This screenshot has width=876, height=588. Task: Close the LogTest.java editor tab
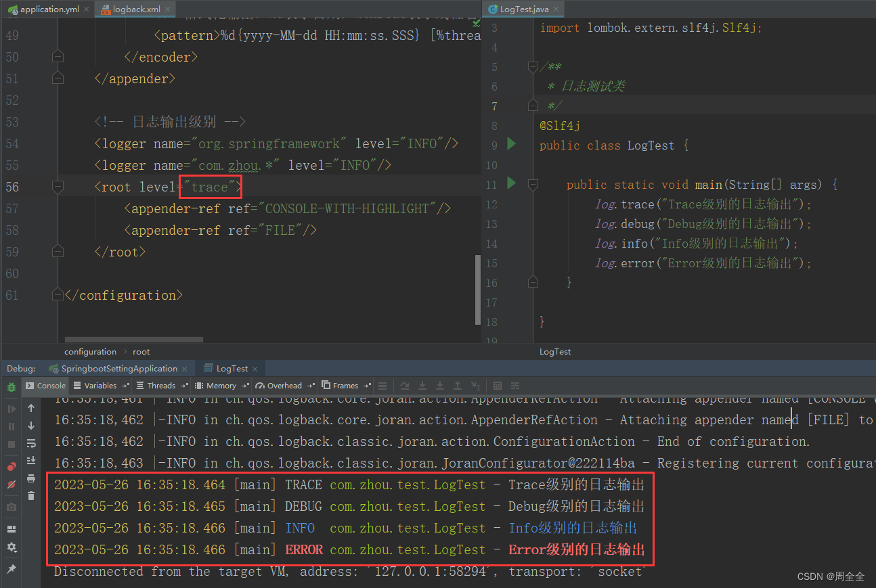tap(555, 9)
